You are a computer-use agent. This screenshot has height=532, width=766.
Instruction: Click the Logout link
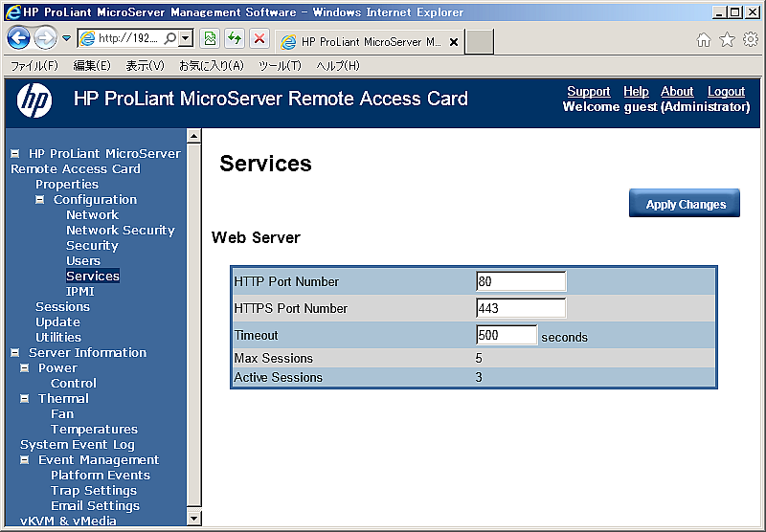pyautogui.click(x=726, y=91)
